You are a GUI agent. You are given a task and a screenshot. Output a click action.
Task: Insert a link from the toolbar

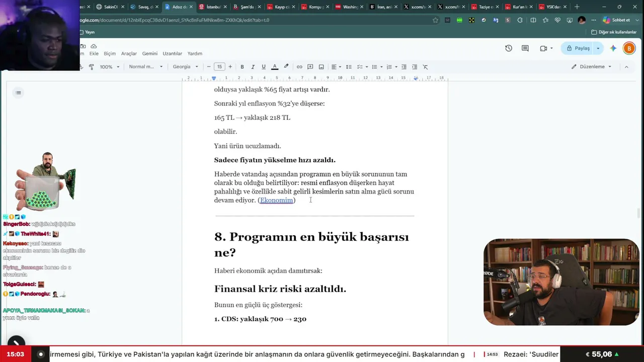299,67
